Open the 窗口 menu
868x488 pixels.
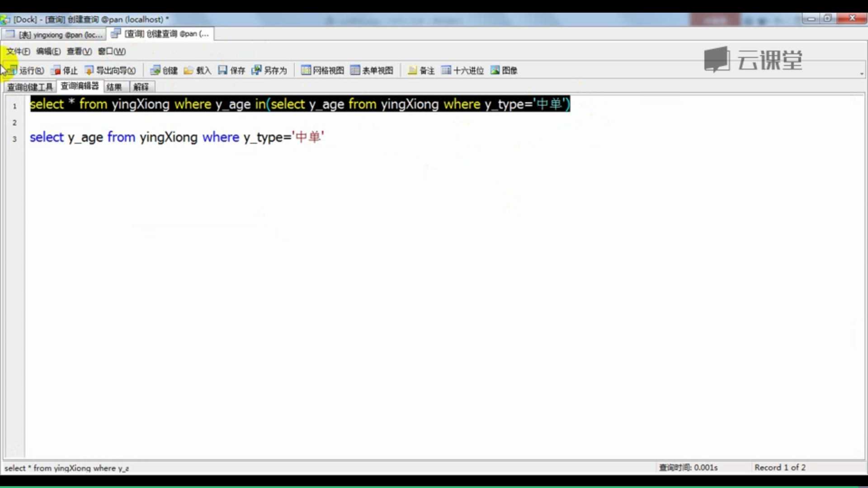(112, 52)
